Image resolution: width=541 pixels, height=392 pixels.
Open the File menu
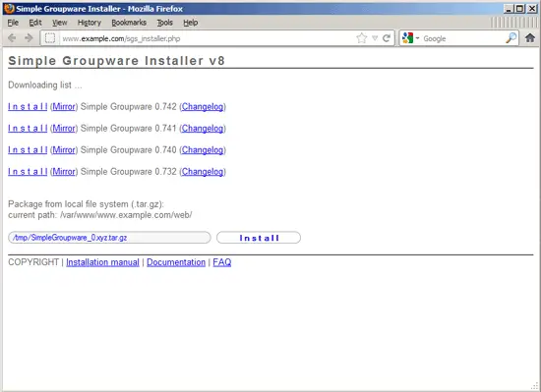pyautogui.click(x=13, y=23)
